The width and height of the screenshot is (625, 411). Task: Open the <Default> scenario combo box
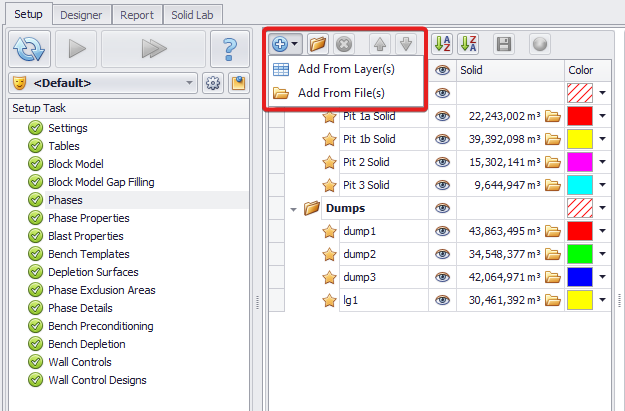(x=103, y=83)
